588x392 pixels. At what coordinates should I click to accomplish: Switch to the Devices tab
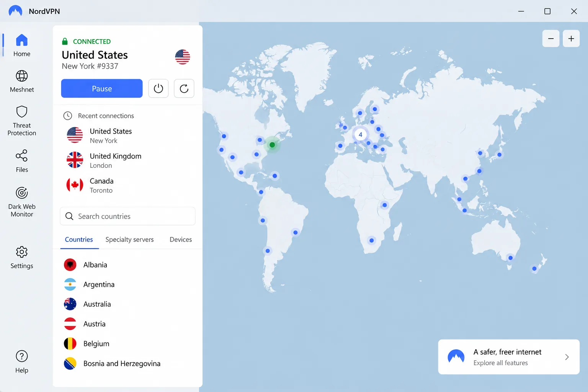point(181,240)
